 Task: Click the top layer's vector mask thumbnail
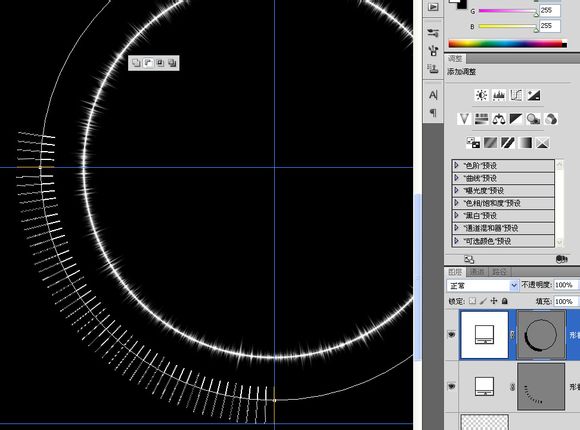[x=541, y=335]
